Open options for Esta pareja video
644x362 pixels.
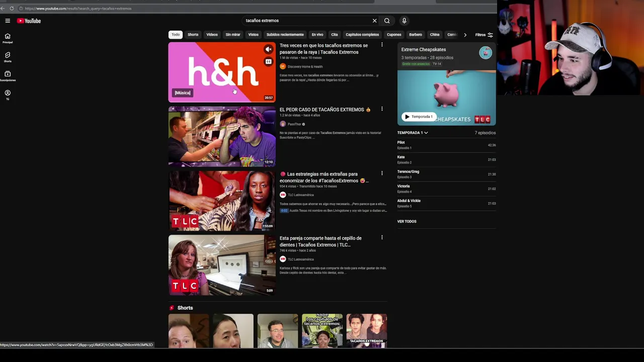pos(382,237)
